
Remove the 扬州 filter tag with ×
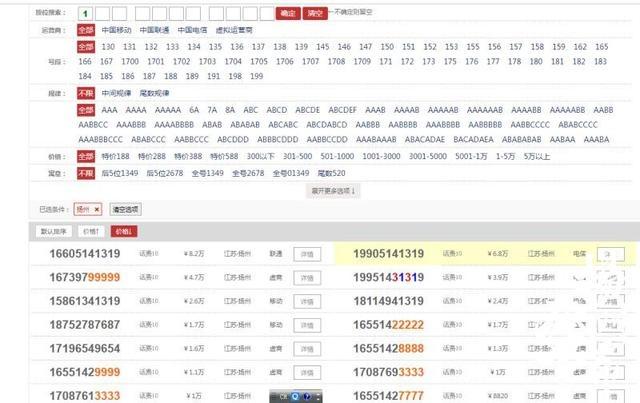pyautogui.click(x=97, y=210)
